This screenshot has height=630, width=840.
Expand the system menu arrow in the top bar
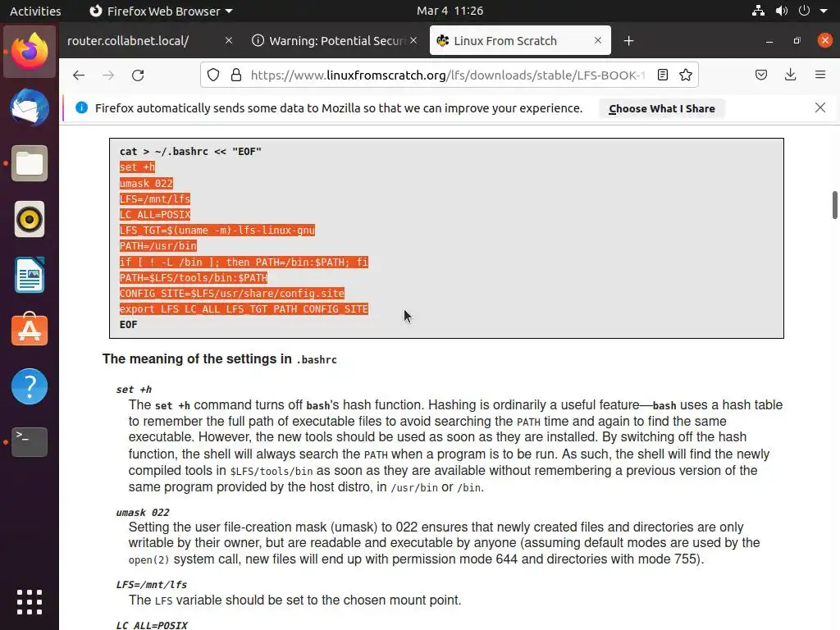tap(824, 11)
